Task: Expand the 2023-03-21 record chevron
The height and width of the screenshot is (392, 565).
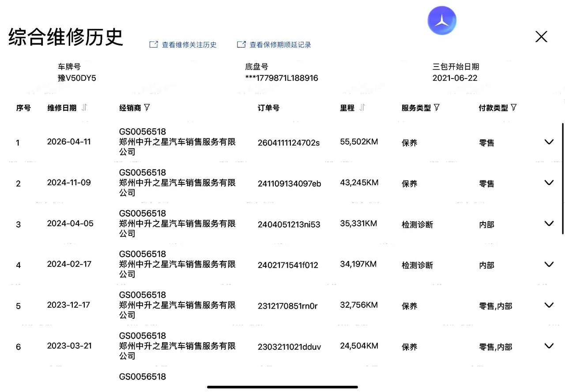Action: click(549, 346)
